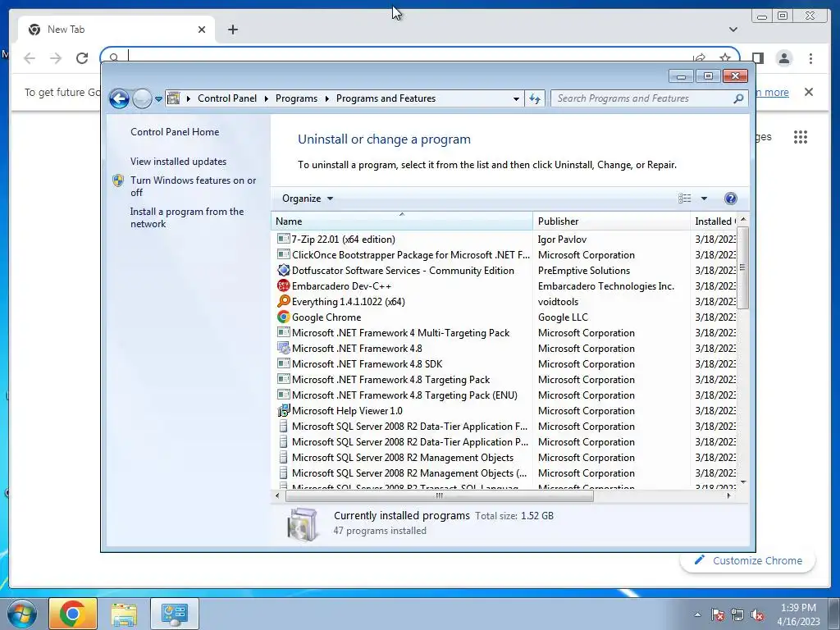Screen dimensions: 840x630
Task: Open the Organize dropdown menu
Action: pyautogui.click(x=308, y=199)
